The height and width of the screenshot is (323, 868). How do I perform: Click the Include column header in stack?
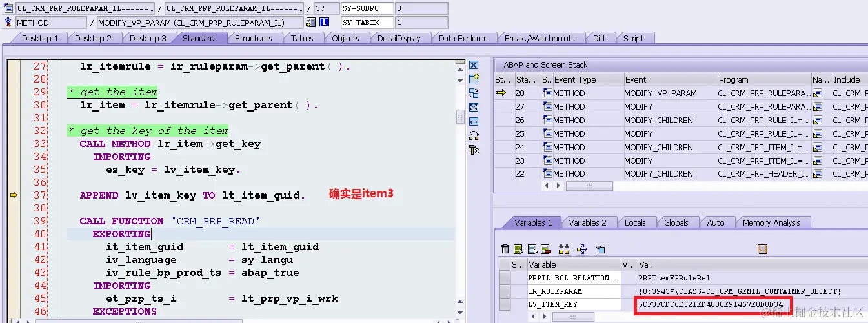click(x=849, y=79)
